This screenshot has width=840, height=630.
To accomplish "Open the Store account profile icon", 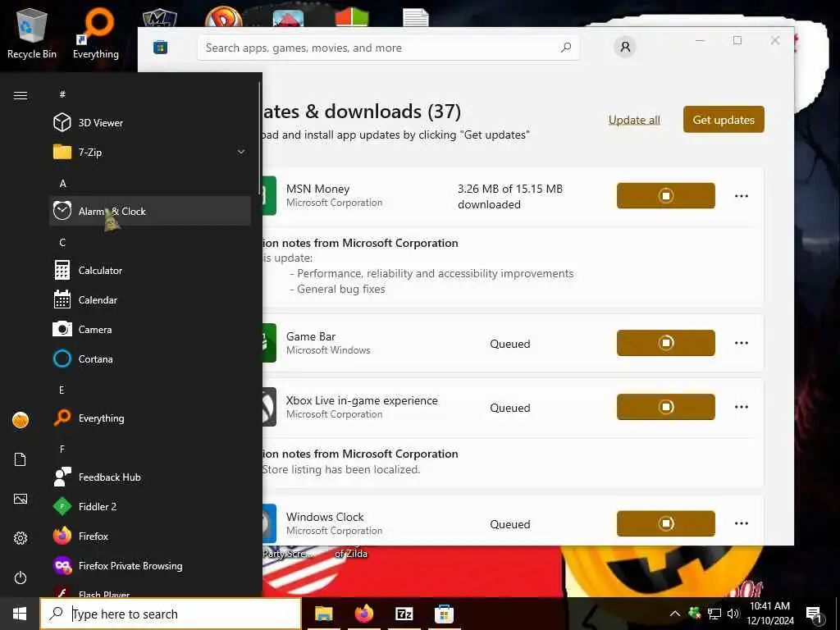I will [625, 47].
